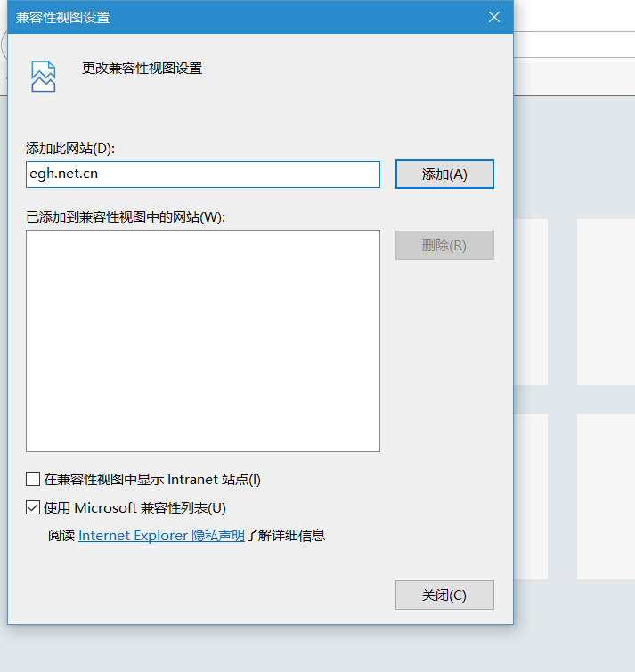Viewport: 635px width, 672px height.
Task: Click the 更改兼容性视图设置 heading text
Action: [142, 69]
